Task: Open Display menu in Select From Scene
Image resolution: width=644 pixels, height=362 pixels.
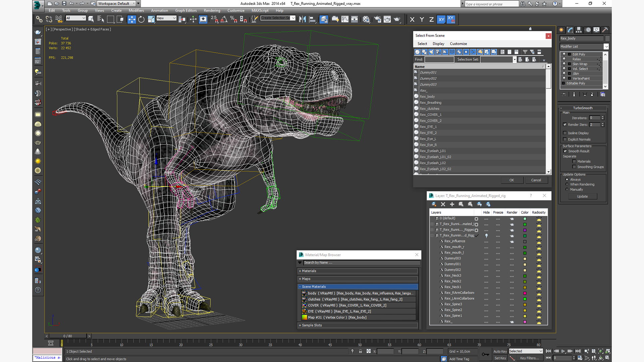Action: click(x=438, y=44)
